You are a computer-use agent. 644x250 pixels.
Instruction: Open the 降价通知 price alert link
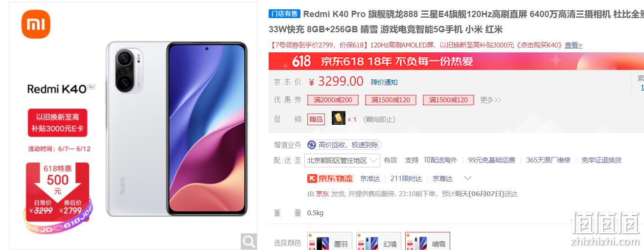384,82
